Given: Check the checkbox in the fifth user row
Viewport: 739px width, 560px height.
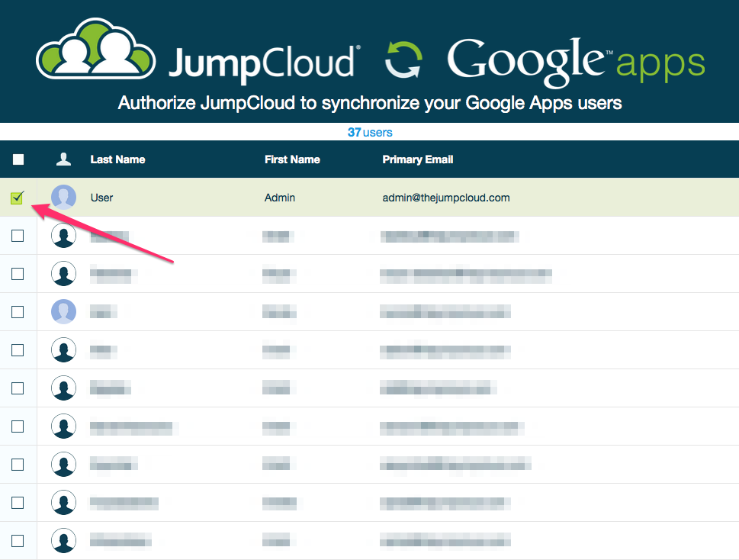Looking at the screenshot, I should tap(18, 350).
